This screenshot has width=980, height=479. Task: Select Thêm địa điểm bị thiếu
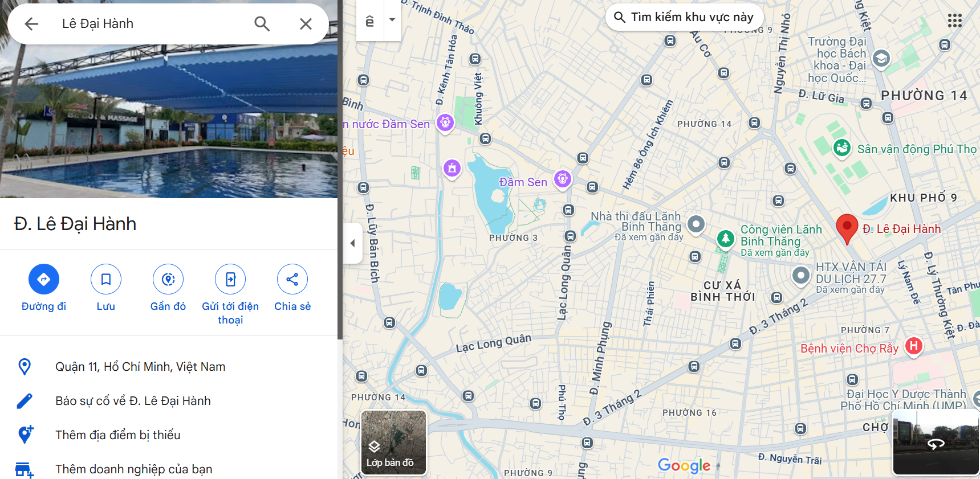[169, 435]
